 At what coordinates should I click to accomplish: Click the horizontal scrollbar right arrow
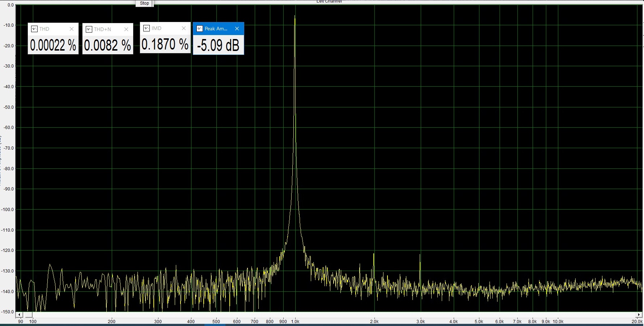click(x=639, y=315)
